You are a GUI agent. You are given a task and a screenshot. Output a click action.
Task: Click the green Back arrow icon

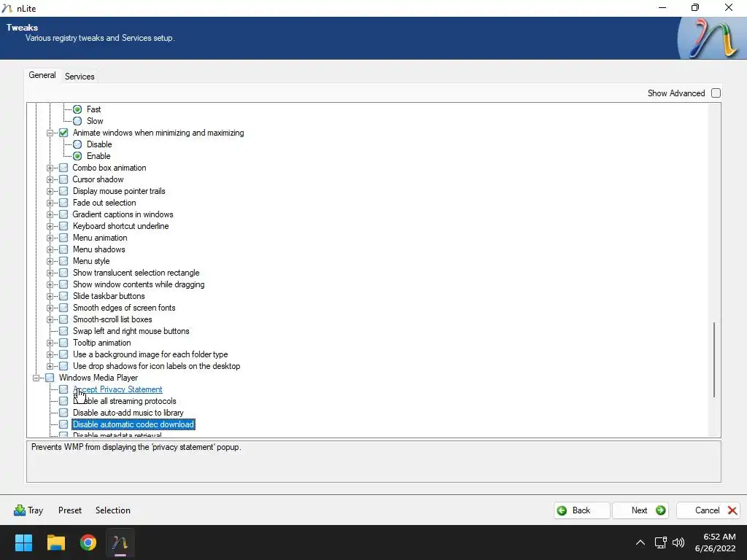(x=562, y=510)
